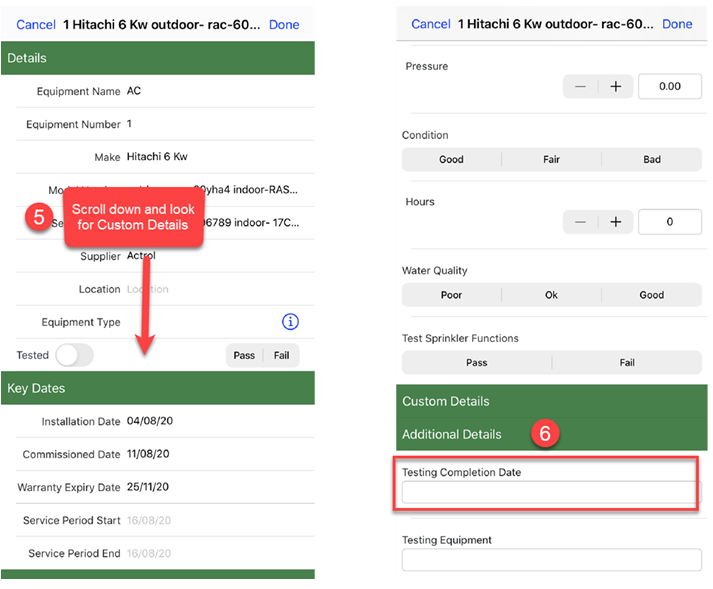Click the Testing Equipment input field
This screenshot has height=589, width=713.
pos(549,559)
